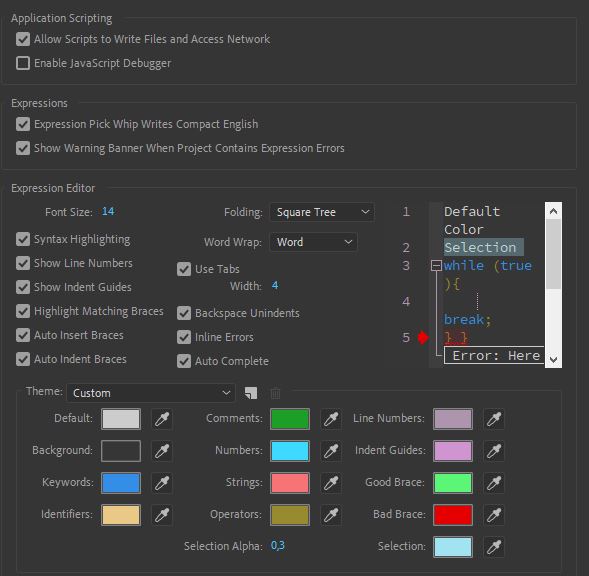Disable Syntax Highlighting

(x=23, y=239)
